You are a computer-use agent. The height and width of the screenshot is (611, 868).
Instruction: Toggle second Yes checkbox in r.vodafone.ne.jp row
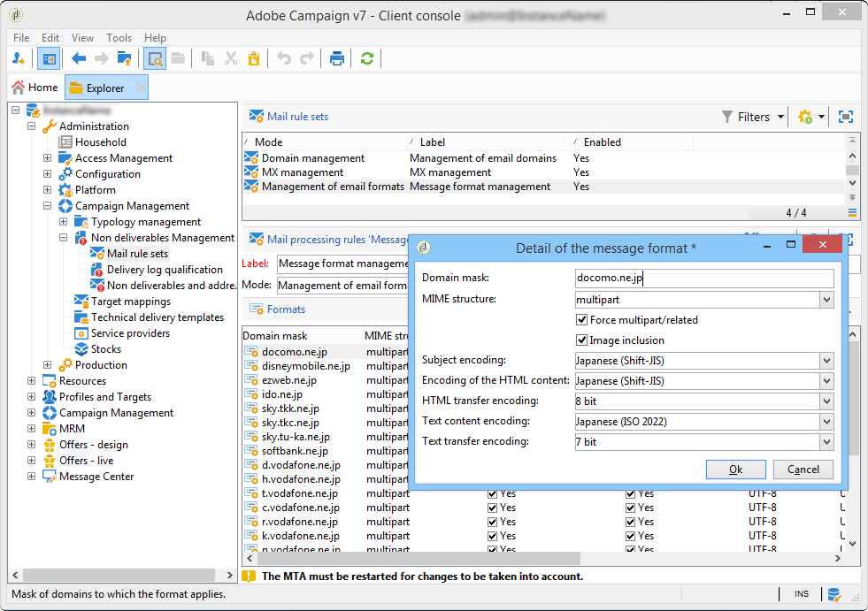coord(630,522)
